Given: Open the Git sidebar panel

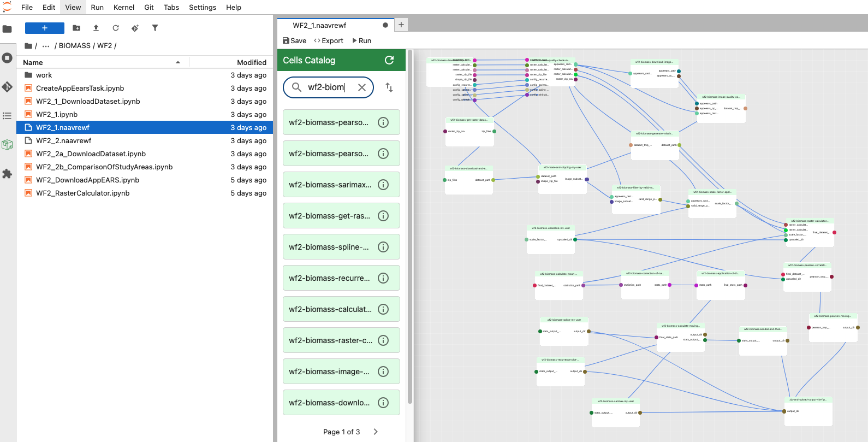Looking at the screenshot, I should [x=7, y=87].
